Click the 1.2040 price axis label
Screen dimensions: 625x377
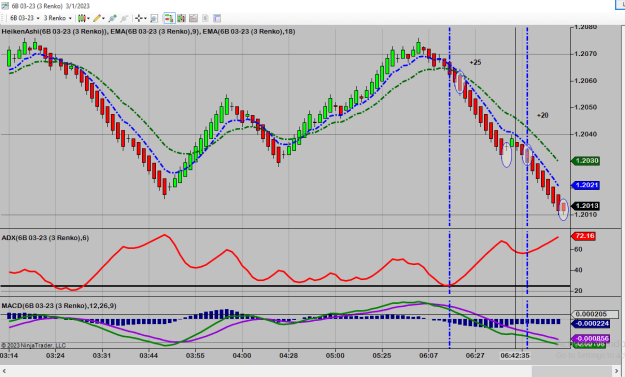click(x=586, y=134)
